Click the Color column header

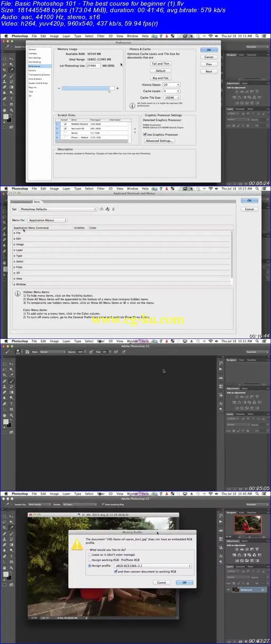93,228
